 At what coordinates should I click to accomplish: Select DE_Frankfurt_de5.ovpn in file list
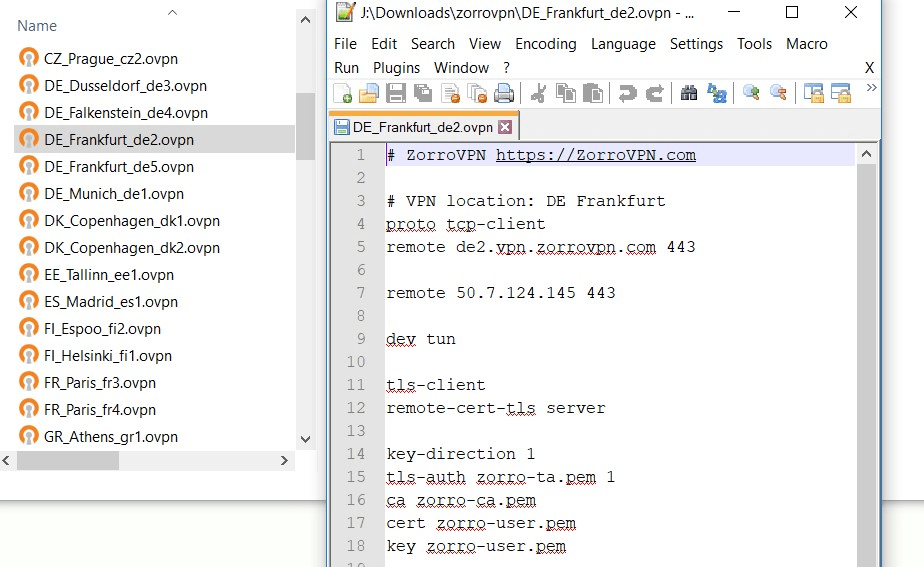click(119, 167)
